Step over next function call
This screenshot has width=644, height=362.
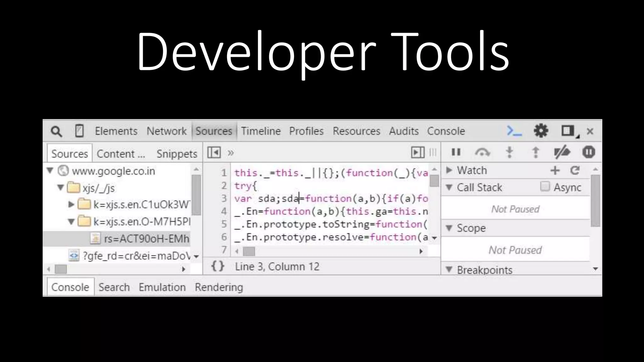482,152
